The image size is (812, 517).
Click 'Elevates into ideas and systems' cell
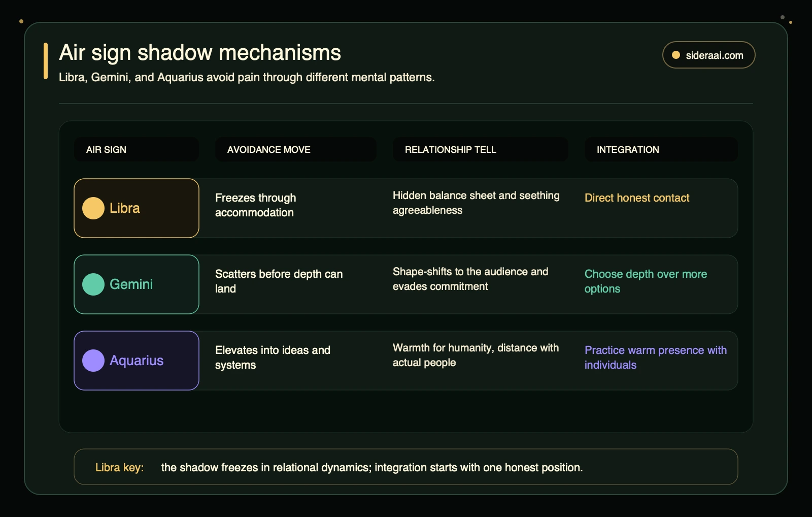coord(273,358)
